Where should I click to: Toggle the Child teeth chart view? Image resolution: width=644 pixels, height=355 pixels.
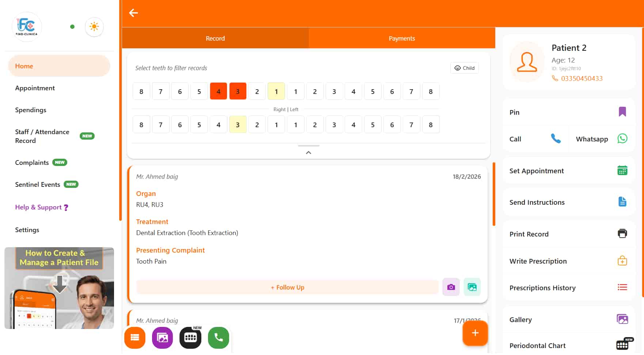coord(465,68)
